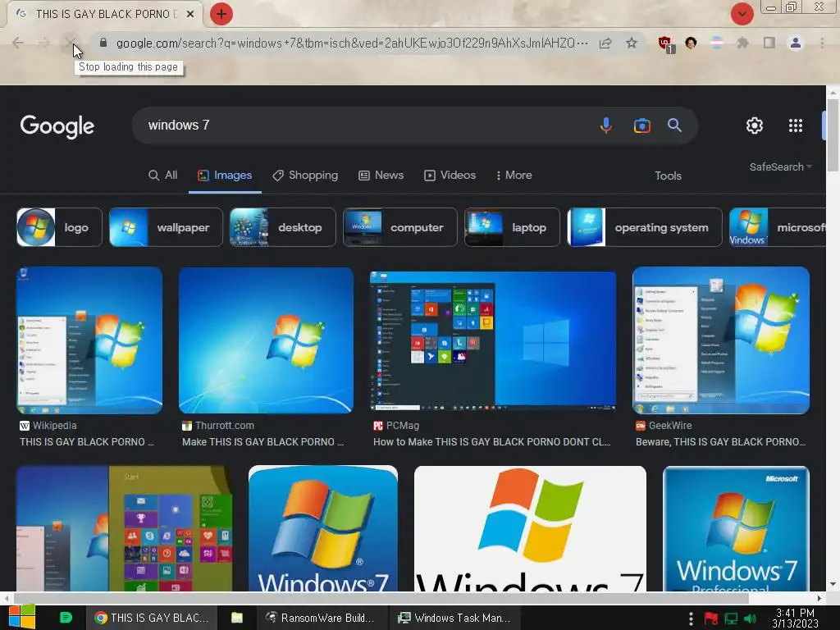Show hidden tray icons via dots
The width and height of the screenshot is (840, 630).
click(691, 619)
